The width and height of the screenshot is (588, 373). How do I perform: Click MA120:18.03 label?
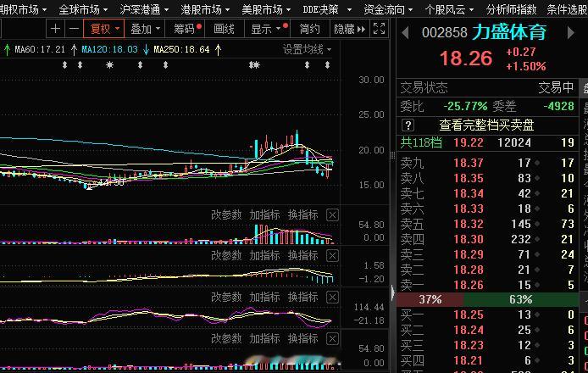[x=109, y=49]
